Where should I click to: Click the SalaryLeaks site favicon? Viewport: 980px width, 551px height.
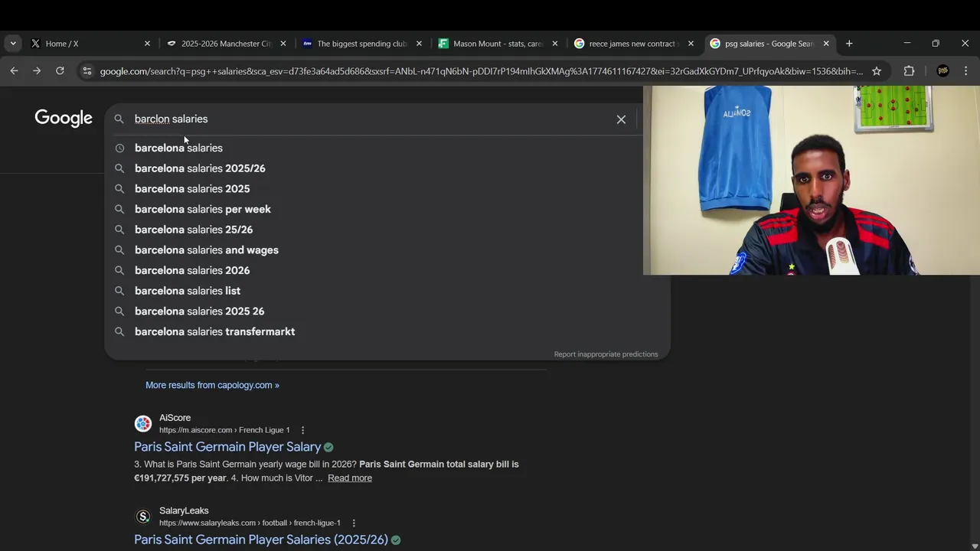[143, 517]
